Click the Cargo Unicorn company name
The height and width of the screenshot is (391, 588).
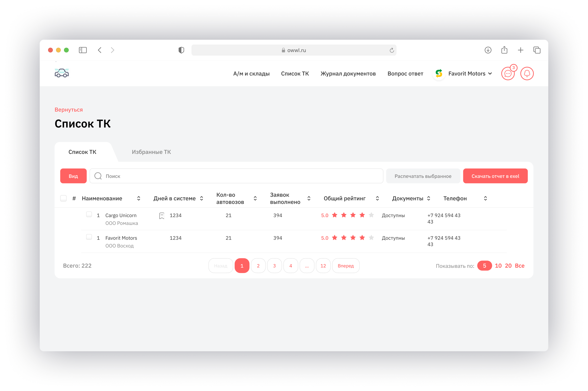(121, 215)
